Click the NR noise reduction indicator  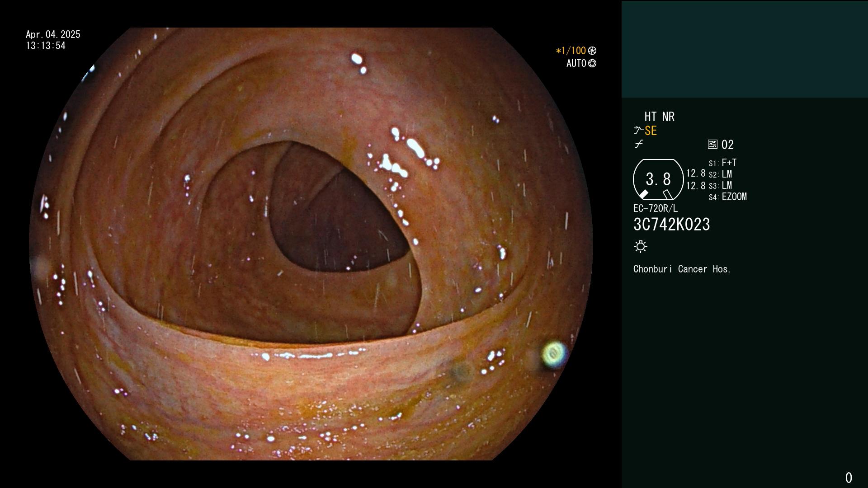point(669,117)
